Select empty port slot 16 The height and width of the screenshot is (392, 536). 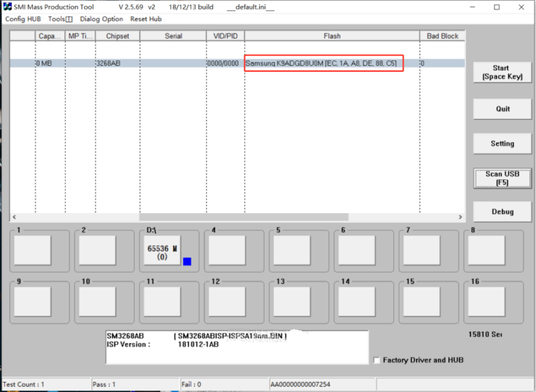coord(485,302)
